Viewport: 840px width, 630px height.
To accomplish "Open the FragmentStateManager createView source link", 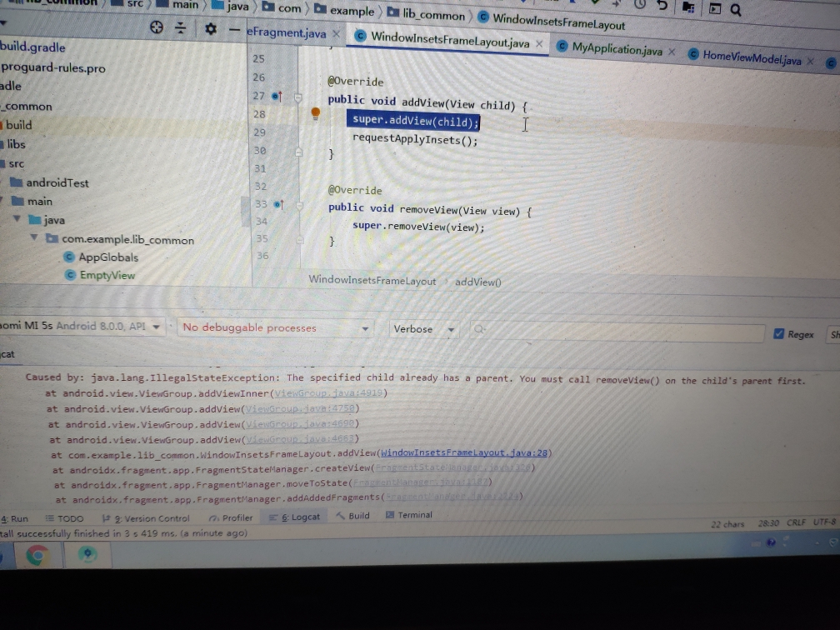I will [452, 467].
